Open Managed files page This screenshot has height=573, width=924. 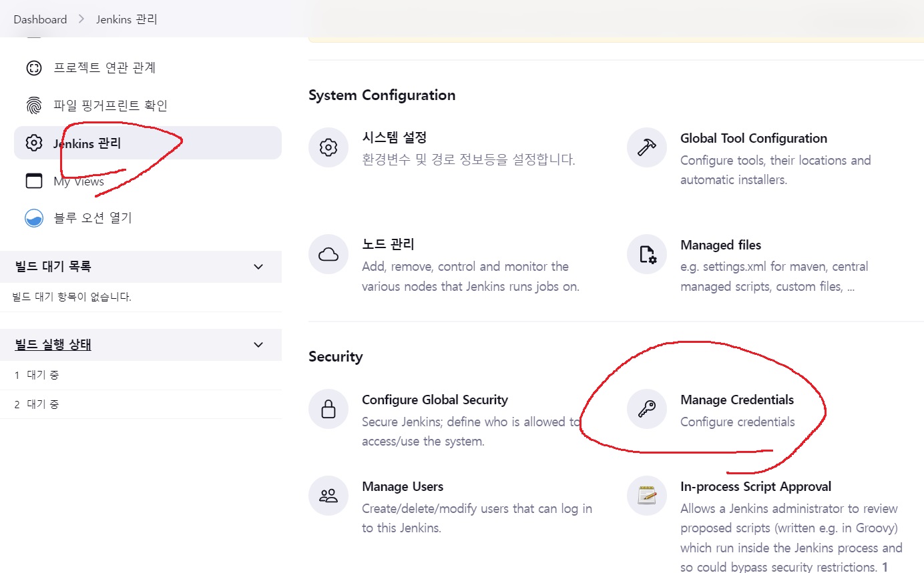(x=720, y=245)
